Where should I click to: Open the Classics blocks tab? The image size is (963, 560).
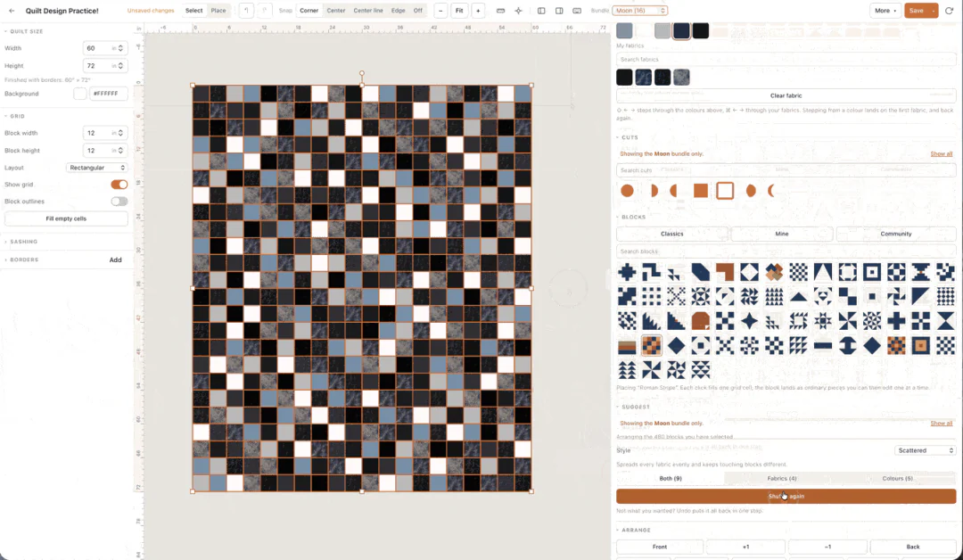click(672, 234)
